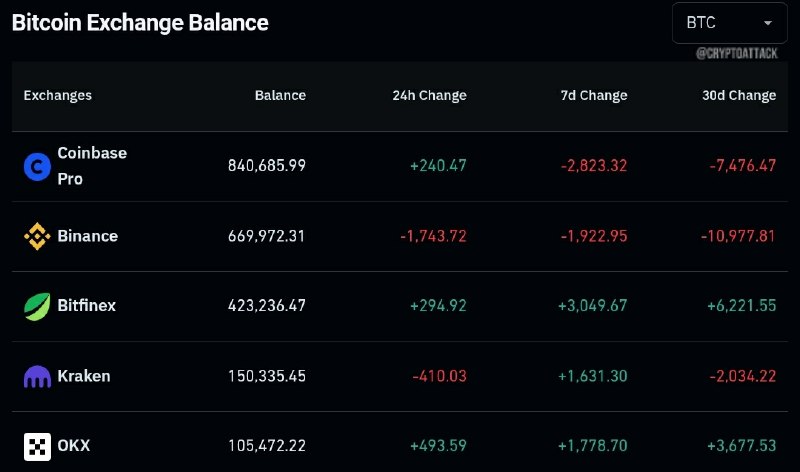
Task: Sort by the 24h Change column header
Action: click(429, 95)
